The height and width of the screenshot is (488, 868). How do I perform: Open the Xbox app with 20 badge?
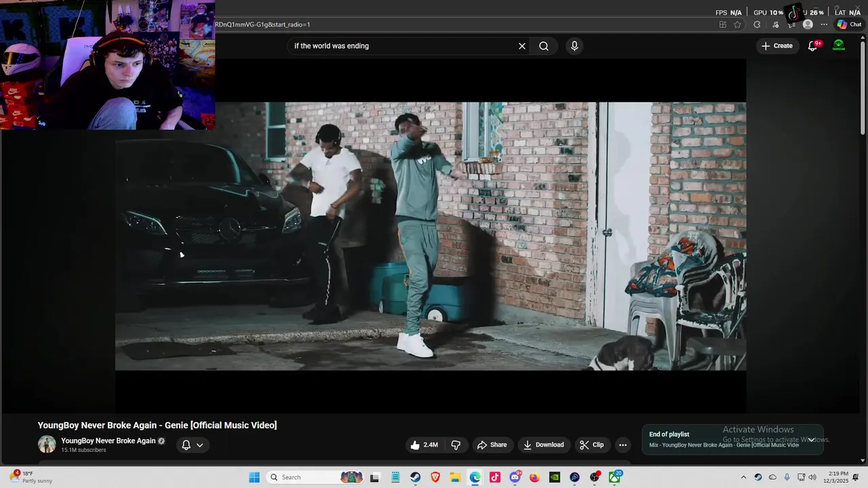tap(614, 477)
